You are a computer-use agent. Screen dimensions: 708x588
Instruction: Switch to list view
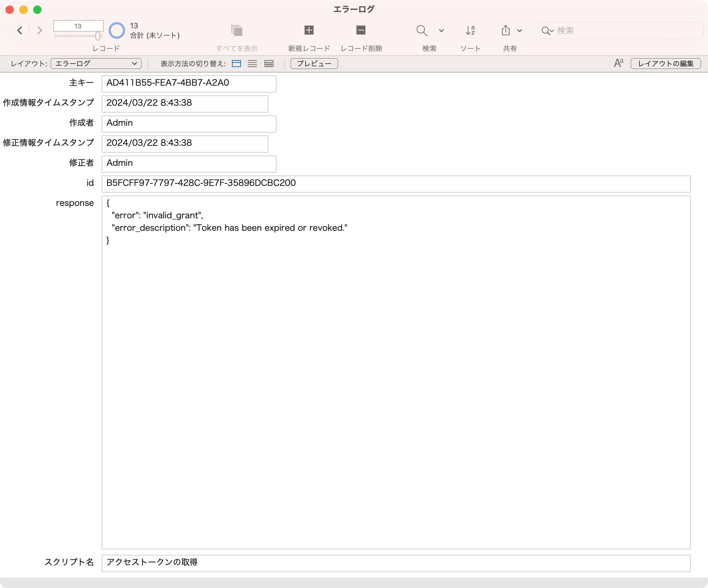(x=252, y=64)
